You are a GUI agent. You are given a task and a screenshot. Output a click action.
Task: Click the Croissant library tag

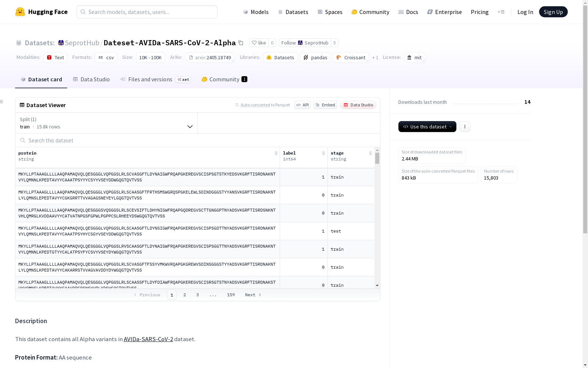click(x=351, y=57)
